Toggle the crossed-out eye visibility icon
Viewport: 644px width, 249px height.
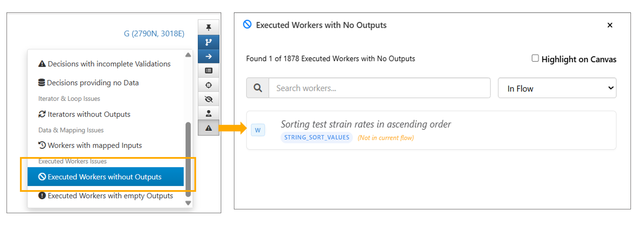point(208,100)
